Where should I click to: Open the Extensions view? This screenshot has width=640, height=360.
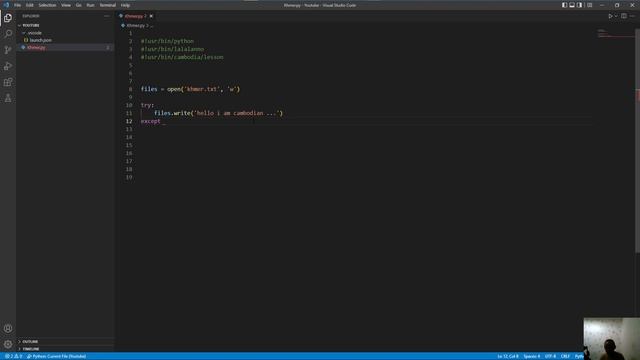(x=8, y=82)
